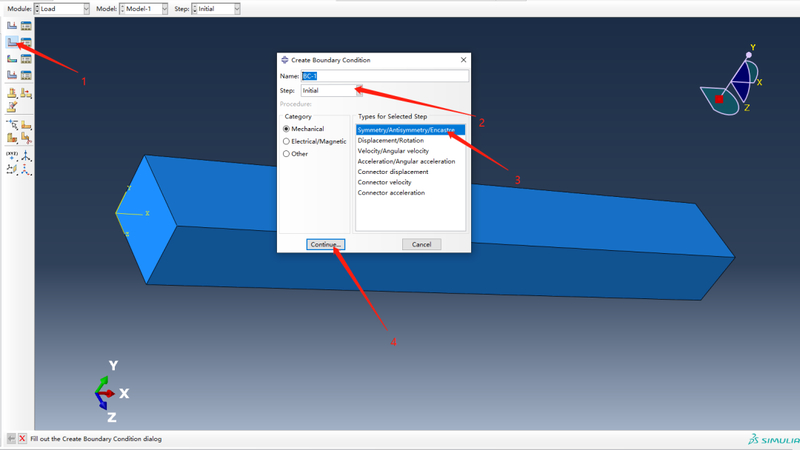The height and width of the screenshot is (450, 800).
Task: Click the Cancel button in the dialog
Action: [x=421, y=244]
